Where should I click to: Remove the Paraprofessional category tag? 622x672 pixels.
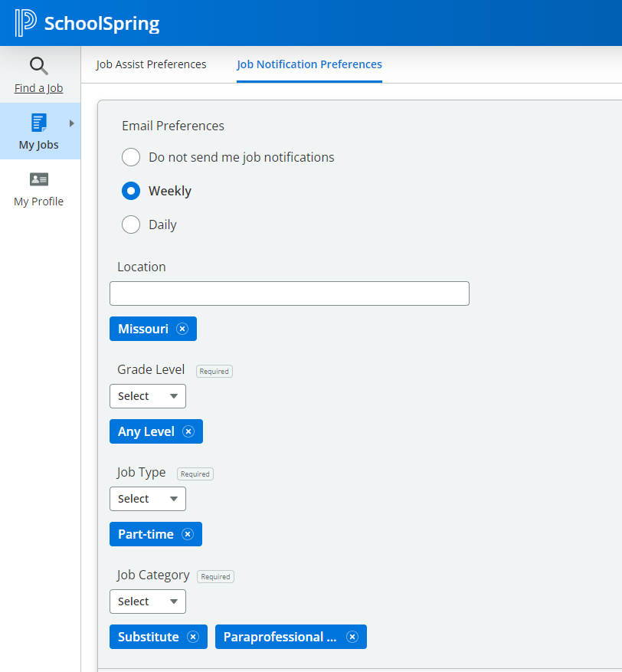[x=352, y=637]
